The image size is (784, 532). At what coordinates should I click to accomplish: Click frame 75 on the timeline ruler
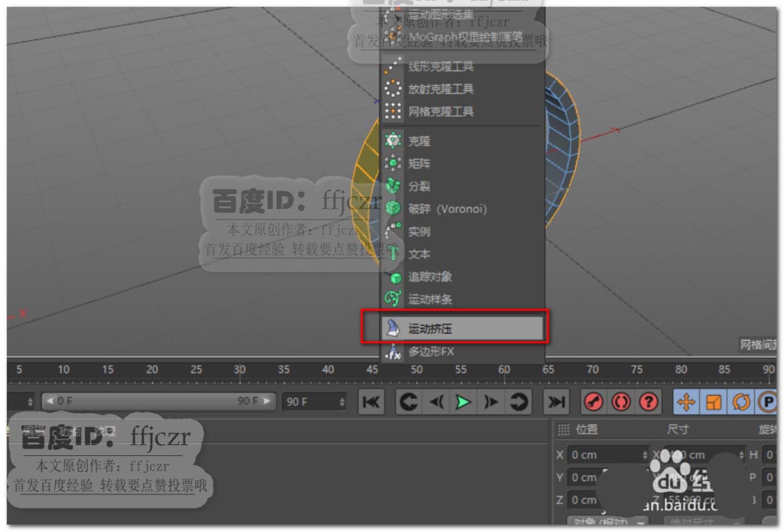click(637, 370)
